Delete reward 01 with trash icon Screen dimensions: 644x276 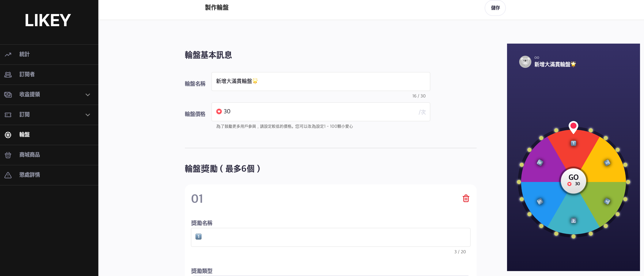pyautogui.click(x=466, y=199)
